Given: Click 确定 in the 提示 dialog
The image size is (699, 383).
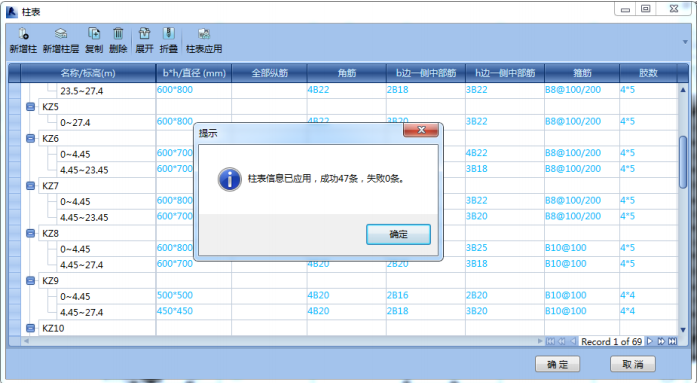Looking at the screenshot, I should tap(399, 235).
